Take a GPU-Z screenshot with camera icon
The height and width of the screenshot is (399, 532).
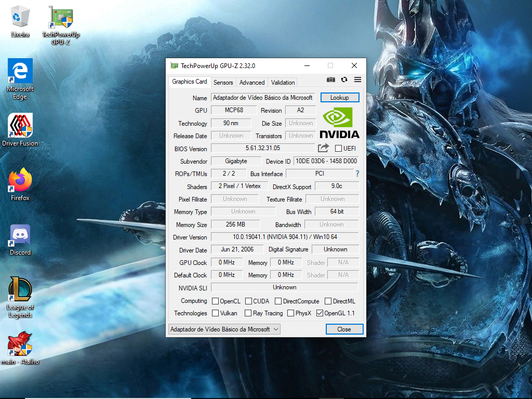pos(331,79)
